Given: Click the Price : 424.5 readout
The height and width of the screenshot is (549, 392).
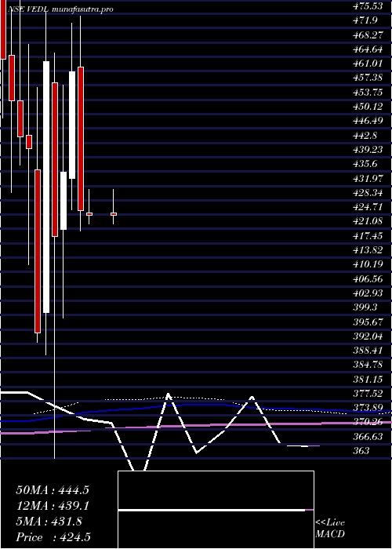Looking at the screenshot, I should (x=53, y=537).
